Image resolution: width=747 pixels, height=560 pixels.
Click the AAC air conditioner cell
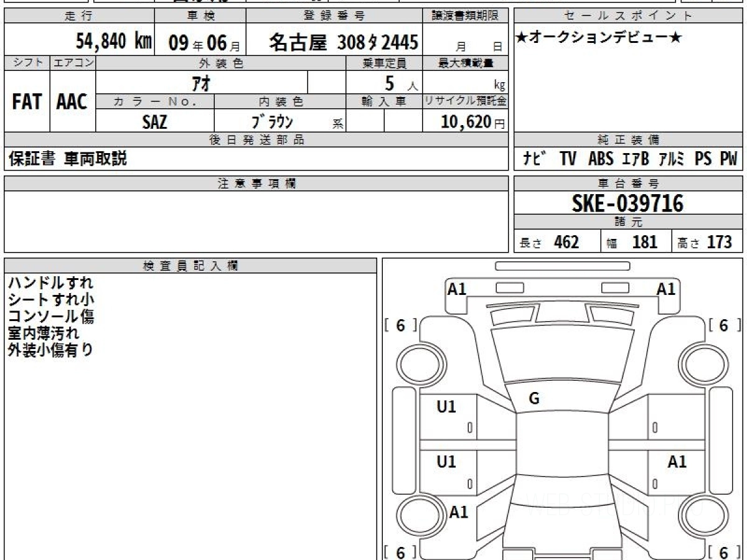pyautogui.click(x=72, y=102)
